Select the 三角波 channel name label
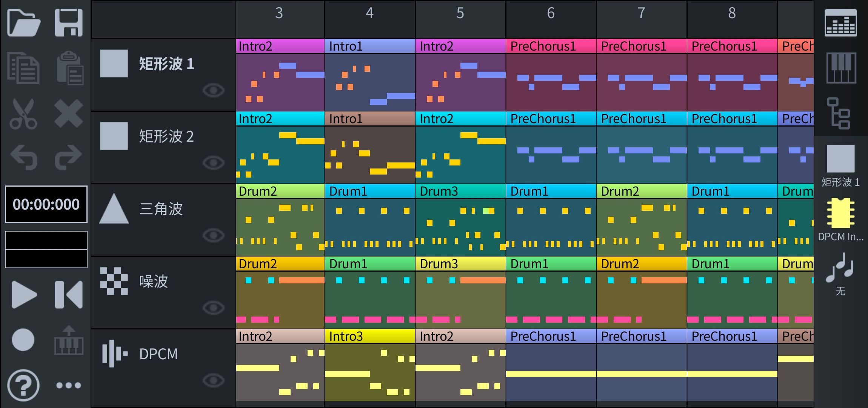Image resolution: width=868 pixels, height=408 pixels. click(161, 209)
